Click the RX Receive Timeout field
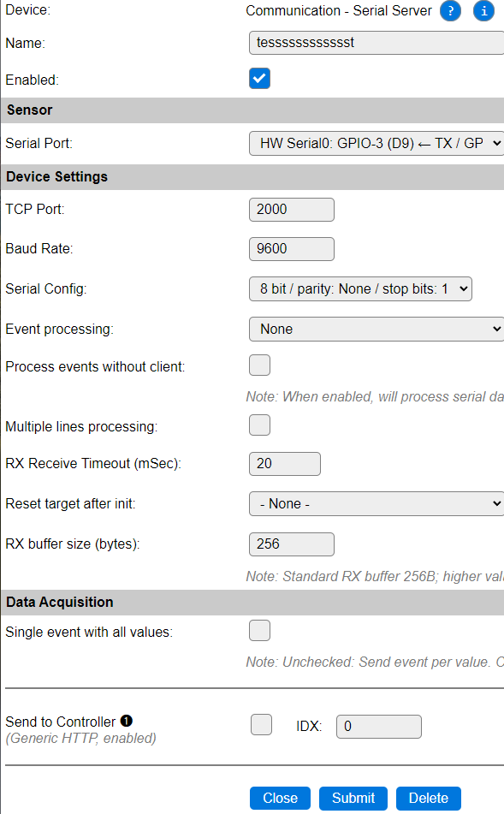504x814 pixels. tap(285, 464)
